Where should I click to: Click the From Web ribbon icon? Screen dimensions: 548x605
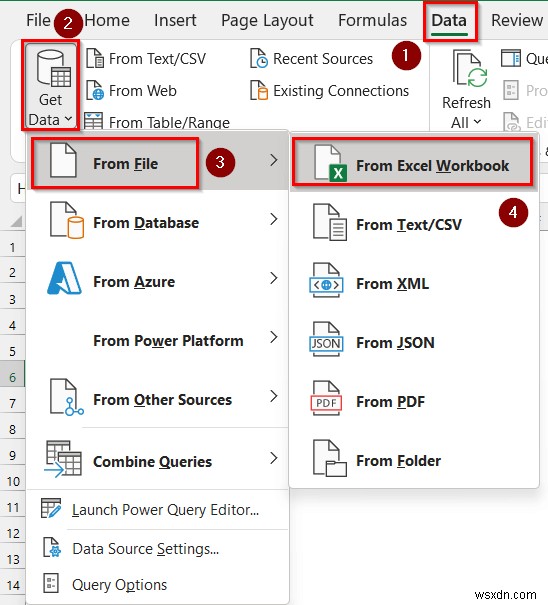[x=95, y=90]
